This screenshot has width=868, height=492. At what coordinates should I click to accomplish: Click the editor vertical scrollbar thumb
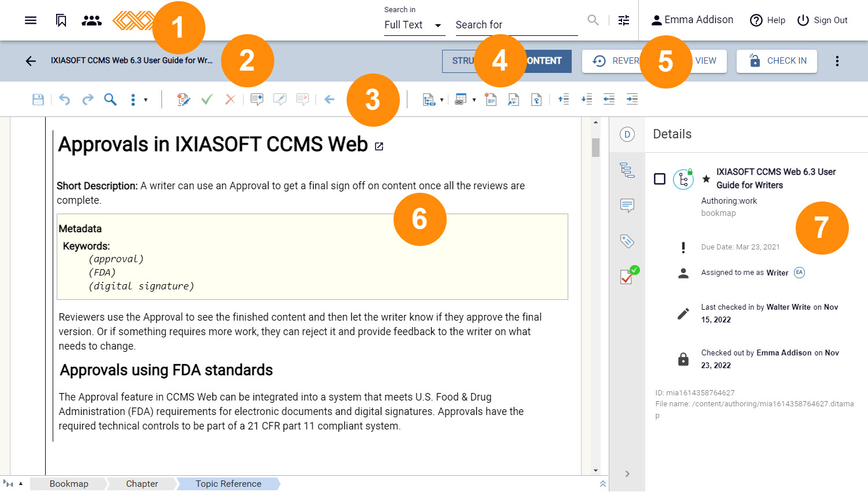pyautogui.click(x=595, y=148)
